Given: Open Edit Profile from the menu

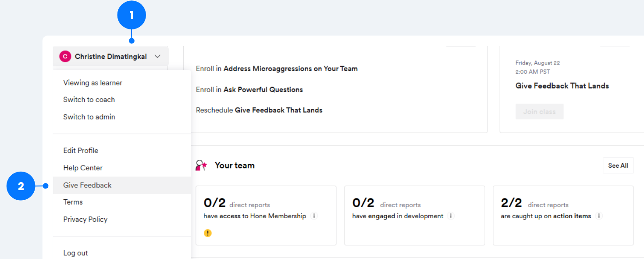Looking at the screenshot, I should point(81,151).
